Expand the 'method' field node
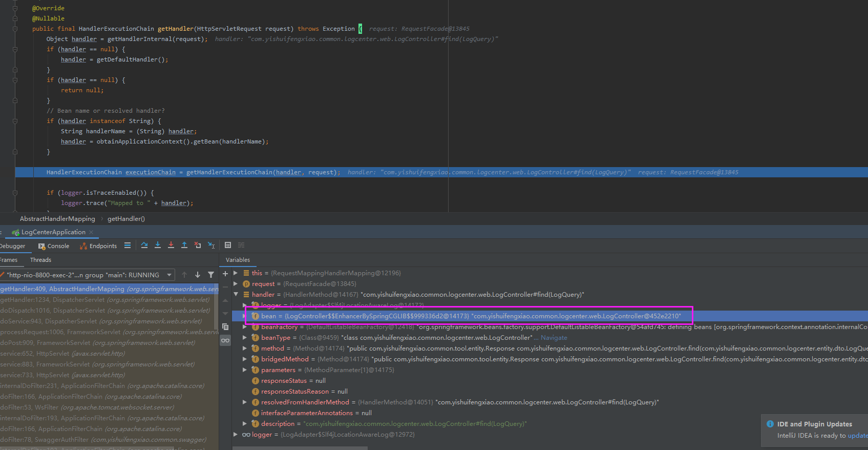This screenshot has height=450, width=868. (245, 349)
